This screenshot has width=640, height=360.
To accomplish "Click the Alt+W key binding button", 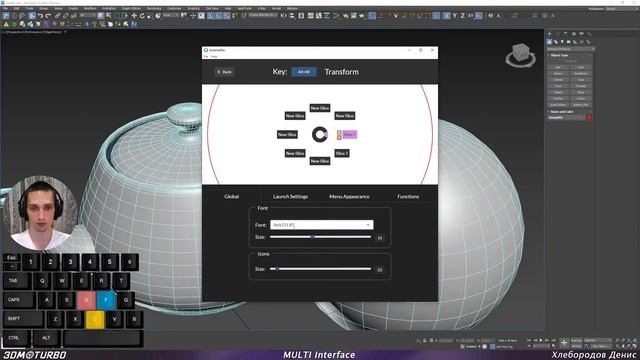I will [x=304, y=72].
